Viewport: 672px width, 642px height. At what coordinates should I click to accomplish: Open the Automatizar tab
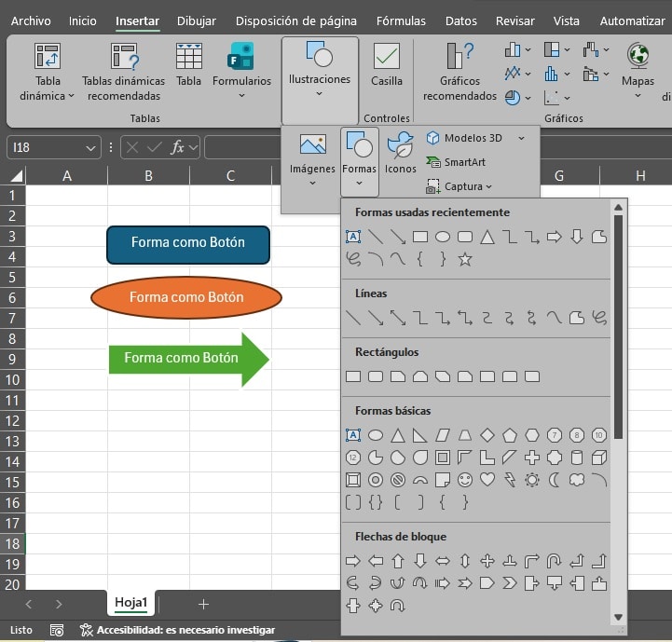[632, 21]
